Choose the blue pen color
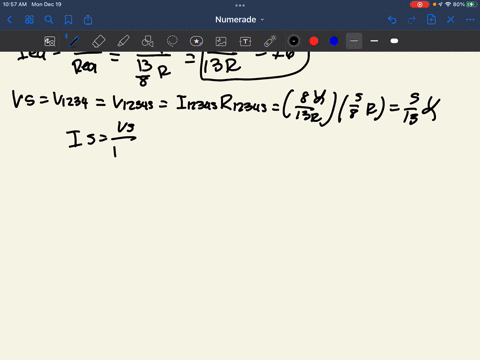This screenshot has height=360, width=480. (334, 41)
